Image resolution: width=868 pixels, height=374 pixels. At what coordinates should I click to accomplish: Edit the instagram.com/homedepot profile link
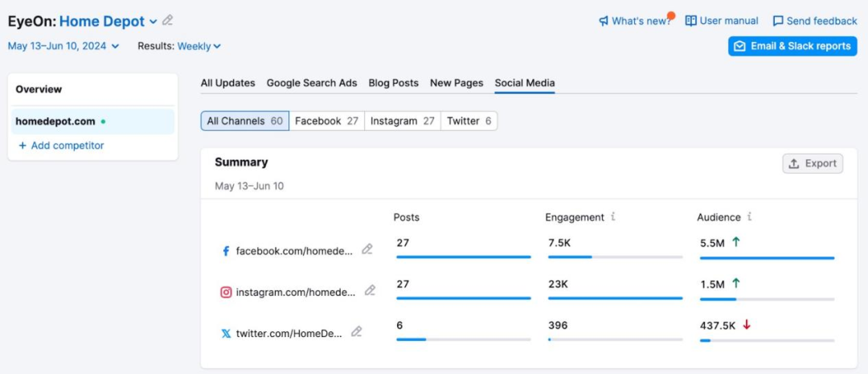pos(371,291)
